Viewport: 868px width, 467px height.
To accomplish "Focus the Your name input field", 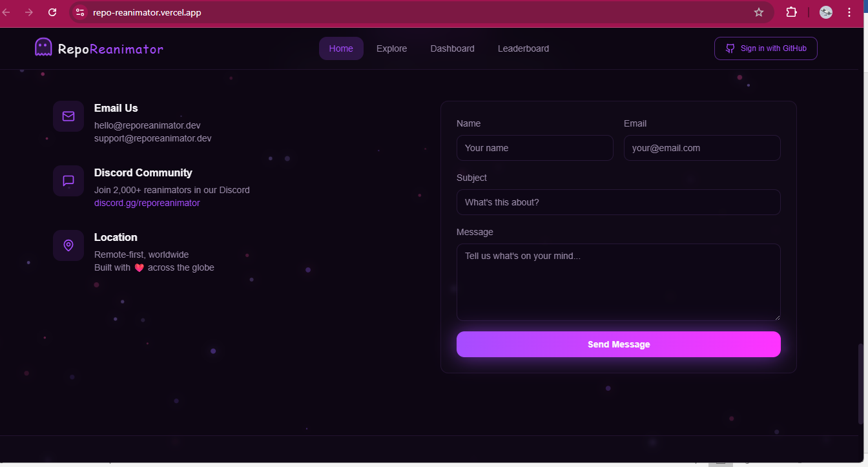I will (x=535, y=148).
